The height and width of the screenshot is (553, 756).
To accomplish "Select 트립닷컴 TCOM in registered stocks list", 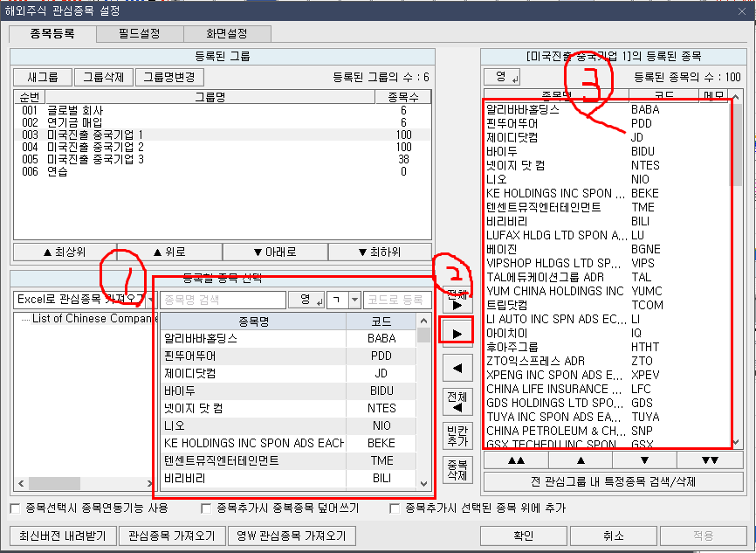I will point(608,305).
